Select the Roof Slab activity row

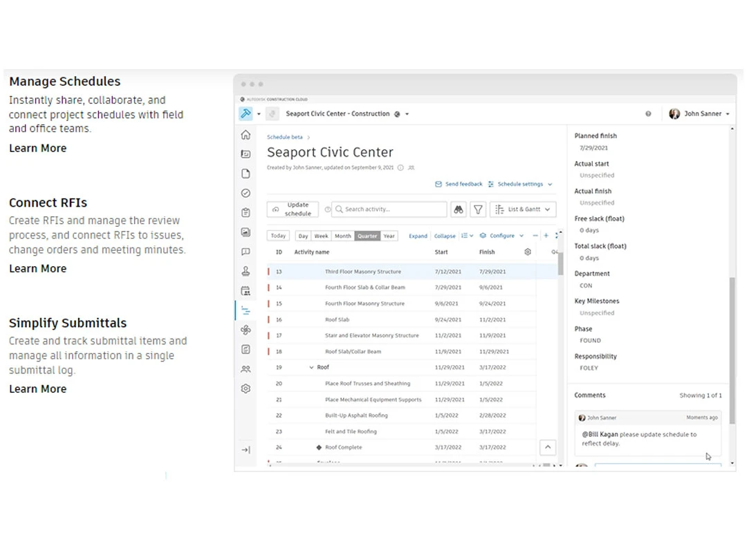click(401, 319)
